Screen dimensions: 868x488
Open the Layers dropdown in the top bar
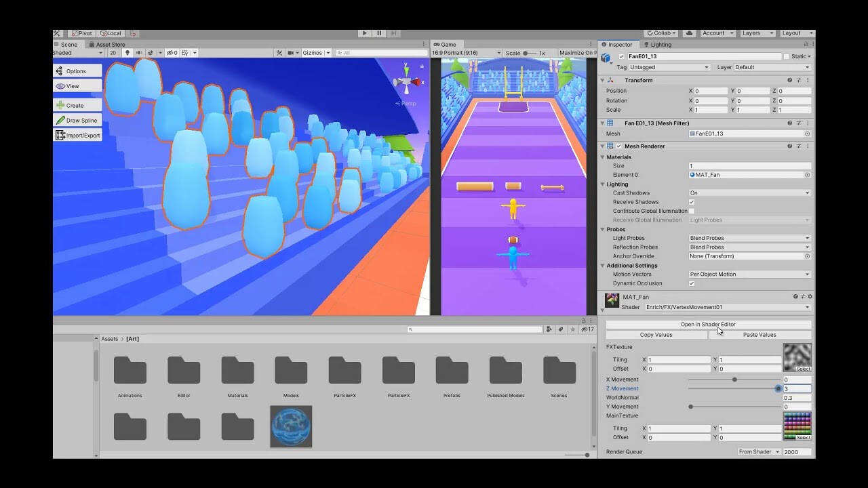757,33
